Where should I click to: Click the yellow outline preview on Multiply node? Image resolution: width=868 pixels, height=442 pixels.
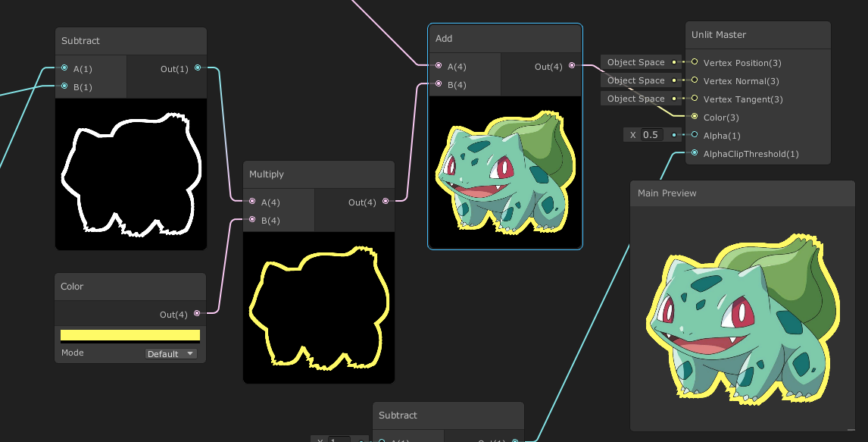(x=319, y=307)
